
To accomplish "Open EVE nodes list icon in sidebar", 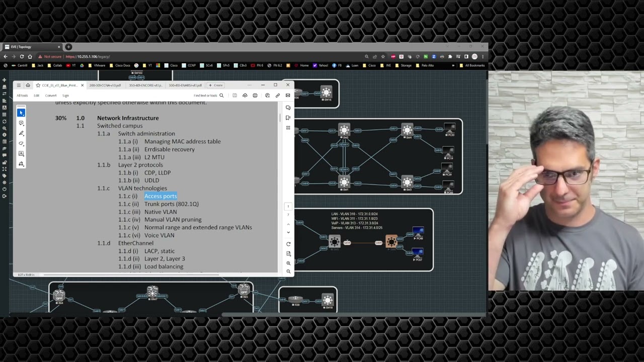I will pos(5,87).
